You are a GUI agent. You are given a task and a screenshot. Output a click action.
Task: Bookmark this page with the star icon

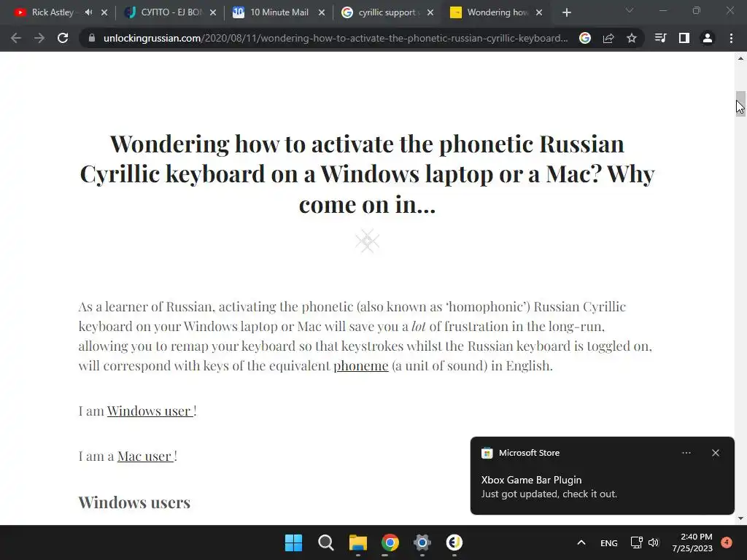(632, 38)
